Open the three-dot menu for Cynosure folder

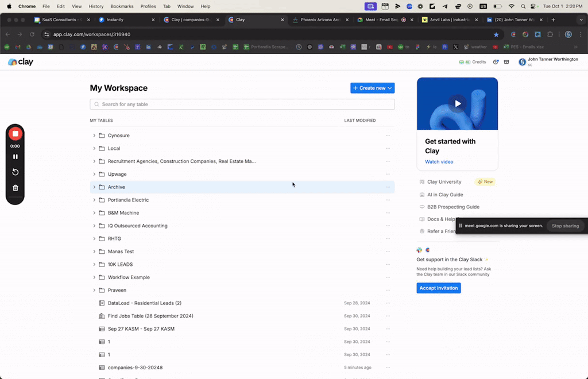pyautogui.click(x=388, y=136)
